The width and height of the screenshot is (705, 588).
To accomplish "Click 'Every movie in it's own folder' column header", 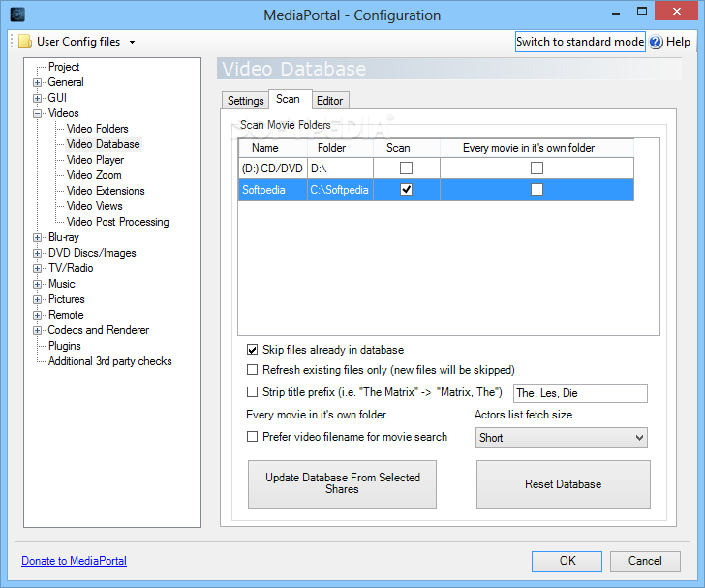I will tap(536, 148).
